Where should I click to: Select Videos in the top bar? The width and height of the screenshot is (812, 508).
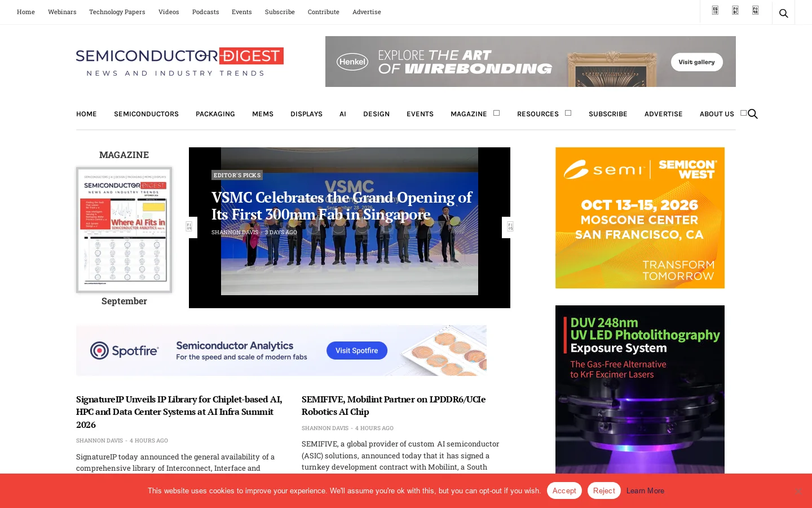169,12
